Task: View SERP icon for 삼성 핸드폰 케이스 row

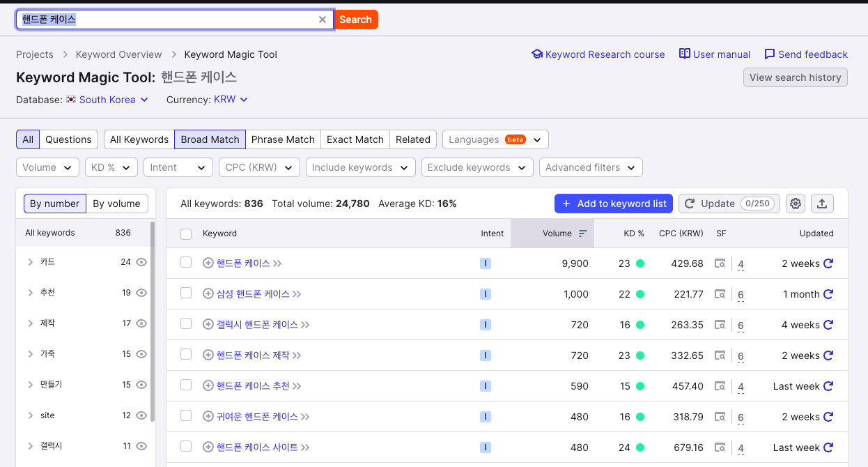Action: pos(720,294)
